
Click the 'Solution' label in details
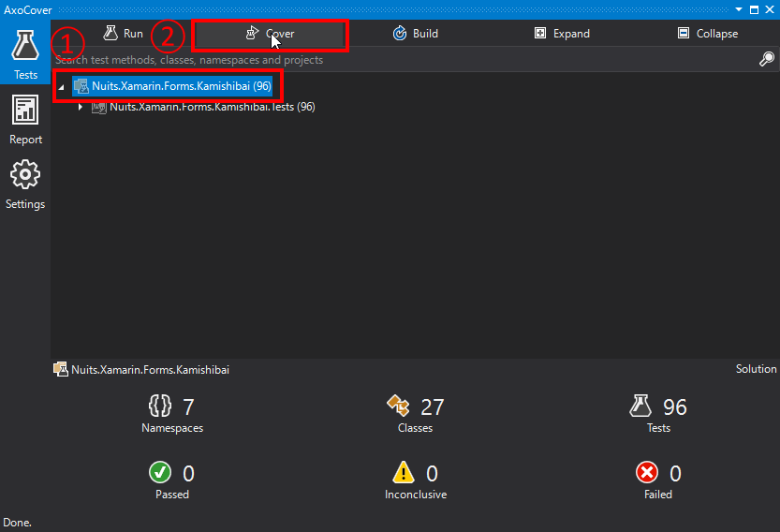coord(757,369)
